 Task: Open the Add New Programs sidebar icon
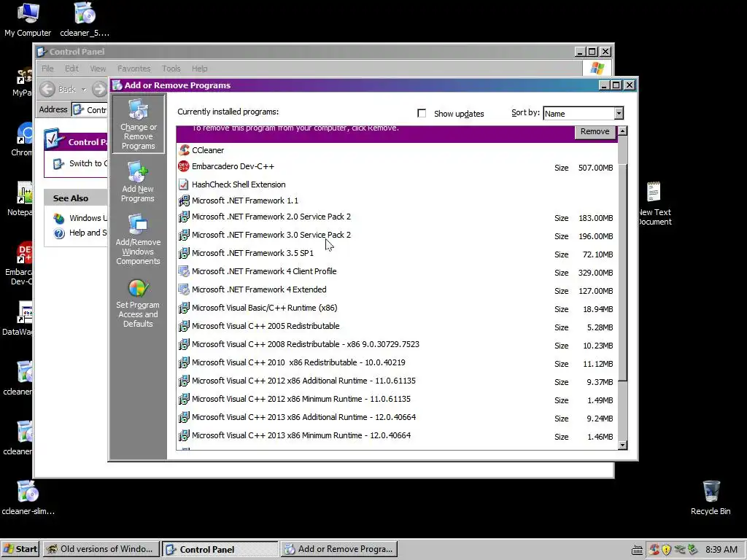[x=138, y=172]
